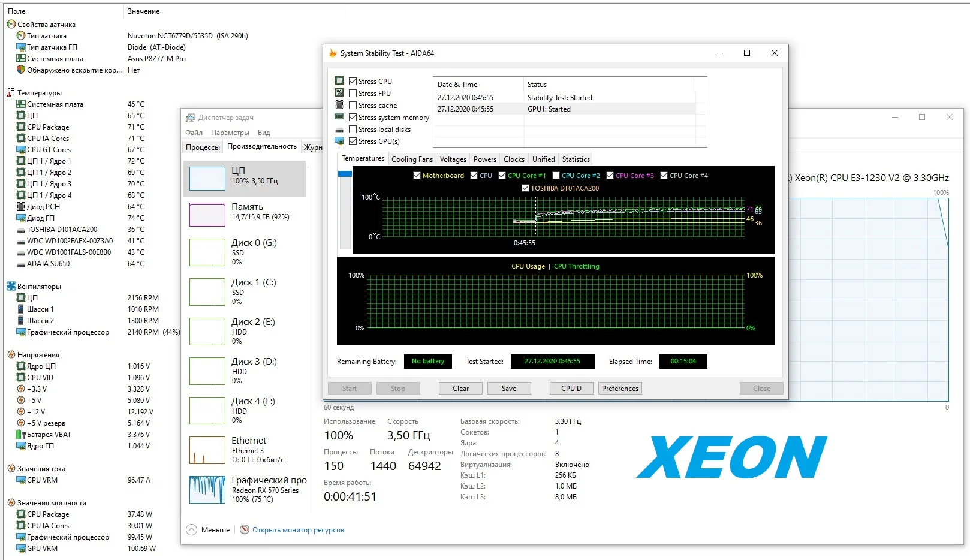Click the Батарея VBAT battery icon
Image resolution: width=970 pixels, height=560 pixels.
[21, 435]
